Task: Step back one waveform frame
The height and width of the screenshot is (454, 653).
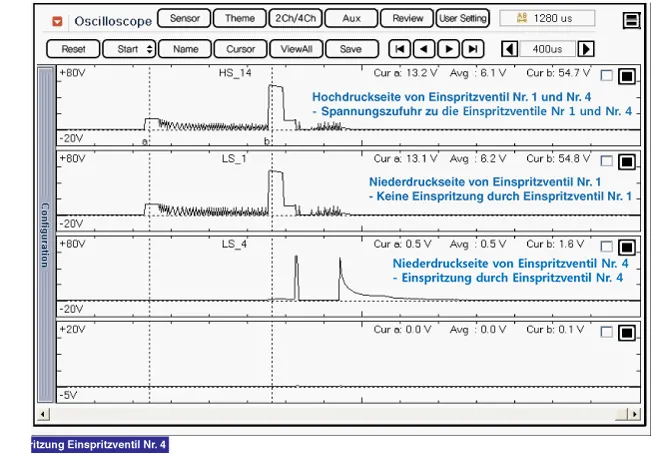Action: pos(424,48)
